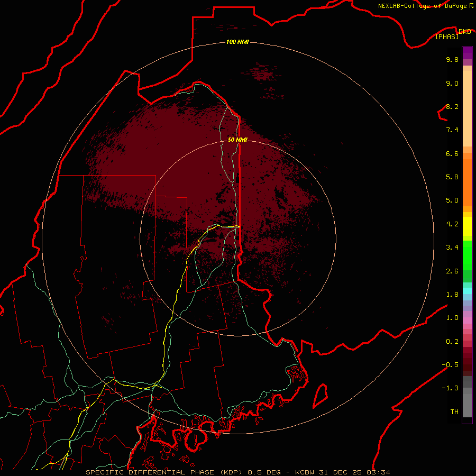Viewport: 476px width, 476px height.
Task: Select the 1.0 value on the color scale
Action: click(452, 318)
